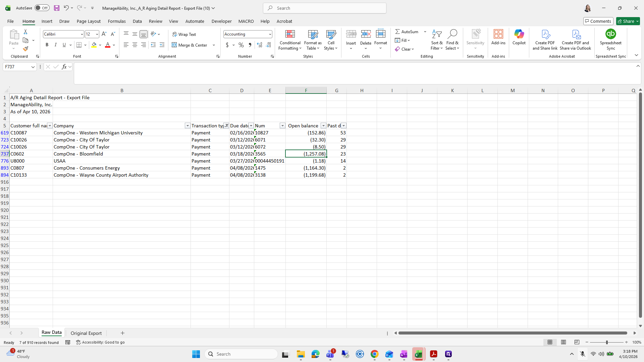
Task: Switch to Original Export sheet tab
Action: [x=86, y=333]
